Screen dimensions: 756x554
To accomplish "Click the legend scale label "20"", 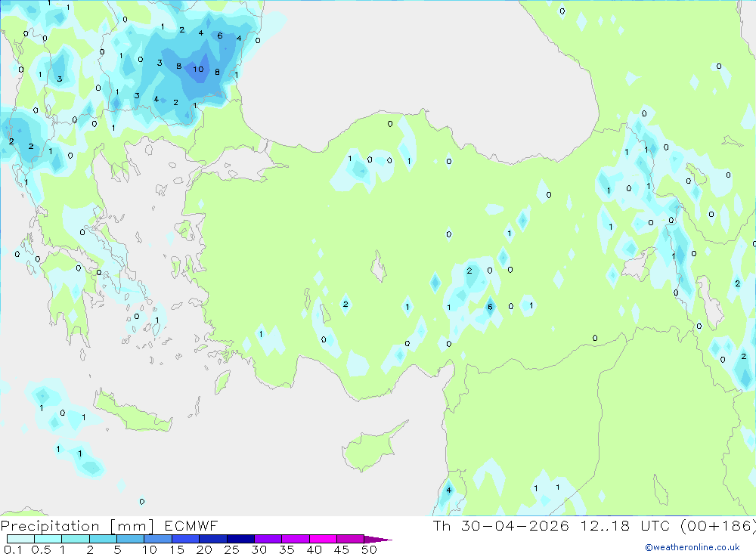I will (204, 549).
